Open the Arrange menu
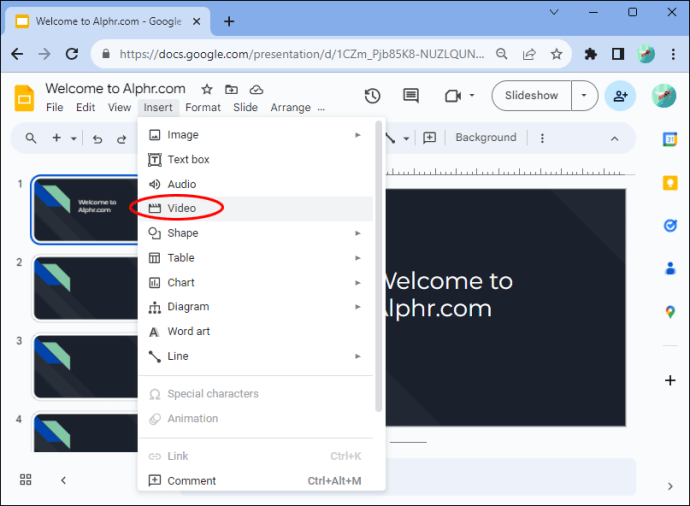690x506 pixels. coord(290,107)
